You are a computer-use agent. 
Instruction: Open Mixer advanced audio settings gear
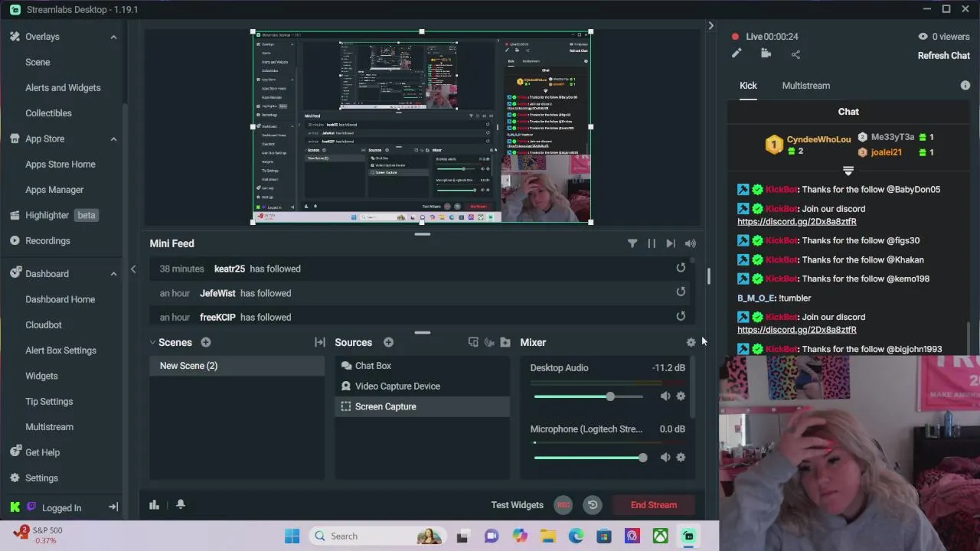691,342
